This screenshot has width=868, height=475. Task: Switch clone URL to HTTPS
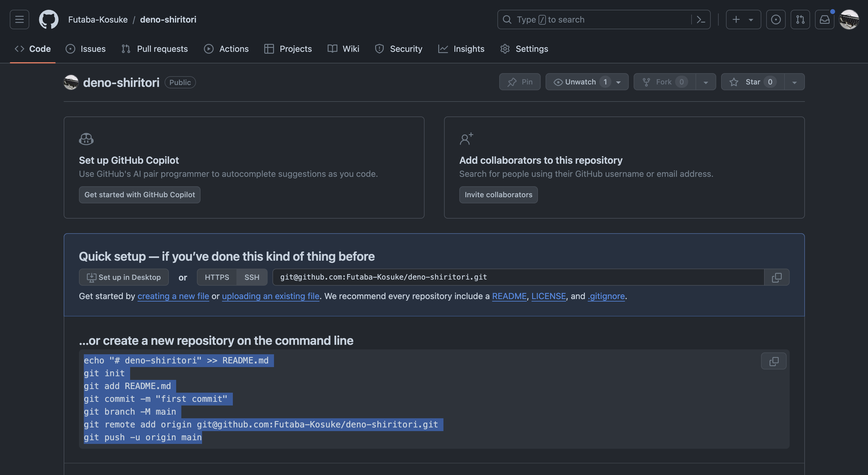click(217, 277)
